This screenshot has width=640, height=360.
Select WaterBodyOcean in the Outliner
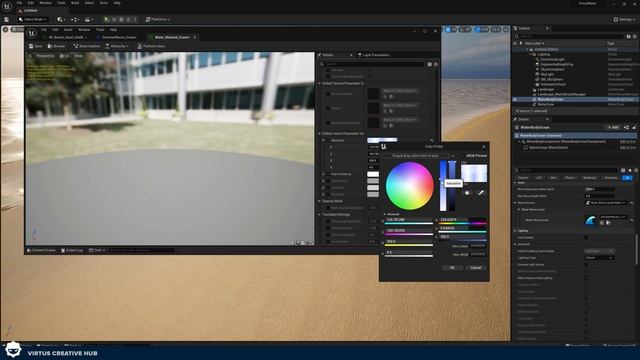(550, 99)
